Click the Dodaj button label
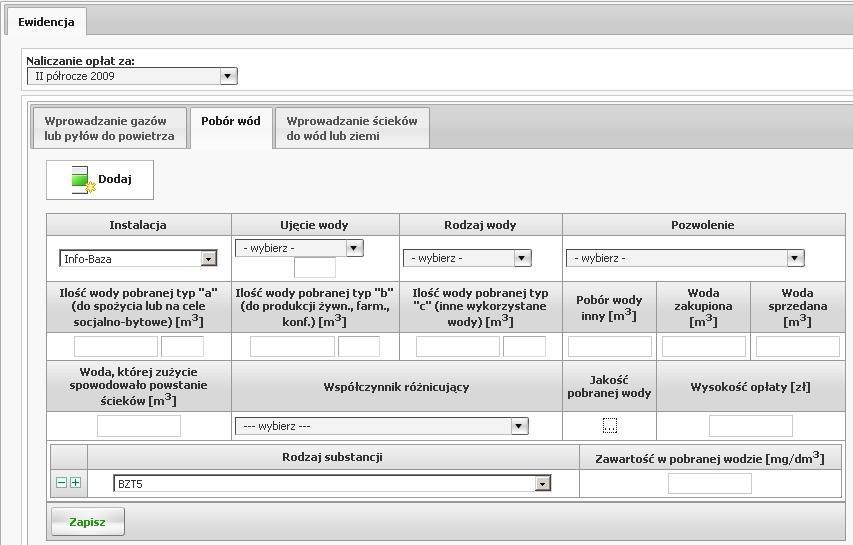Image resolution: width=853 pixels, height=545 pixels. (115, 179)
